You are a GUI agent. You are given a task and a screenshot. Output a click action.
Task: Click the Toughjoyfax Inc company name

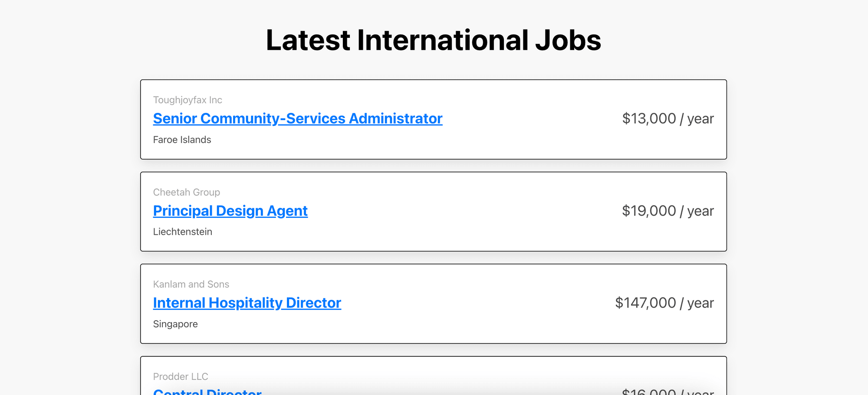[187, 100]
